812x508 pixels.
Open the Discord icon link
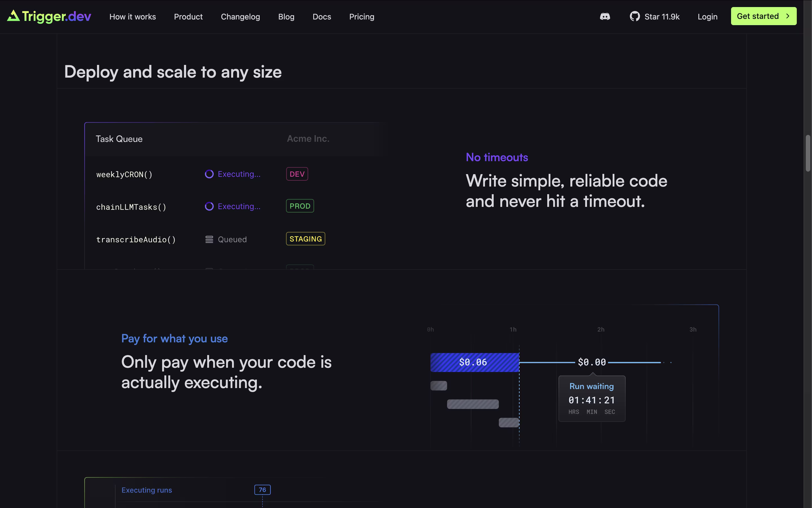605,16
